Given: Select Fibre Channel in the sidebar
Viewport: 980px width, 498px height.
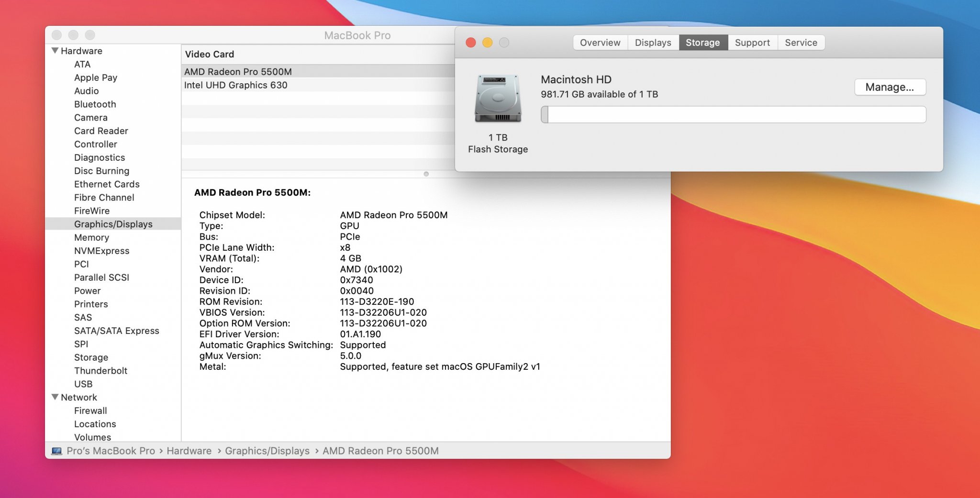Looking at the screenshot, I should coord(104,197).
